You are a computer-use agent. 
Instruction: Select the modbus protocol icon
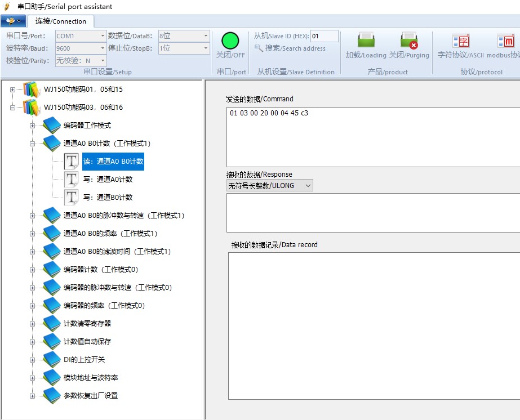(x=505, y=41)
